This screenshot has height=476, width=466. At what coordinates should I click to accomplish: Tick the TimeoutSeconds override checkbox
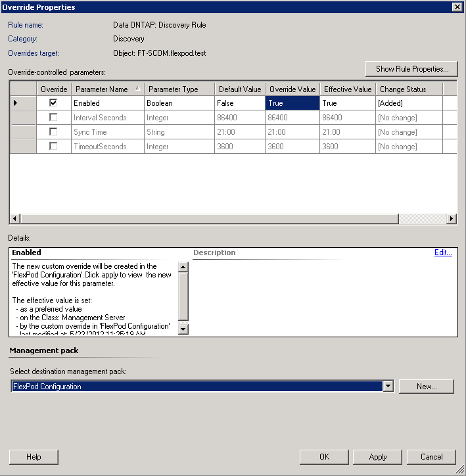[x=53, y=147]
